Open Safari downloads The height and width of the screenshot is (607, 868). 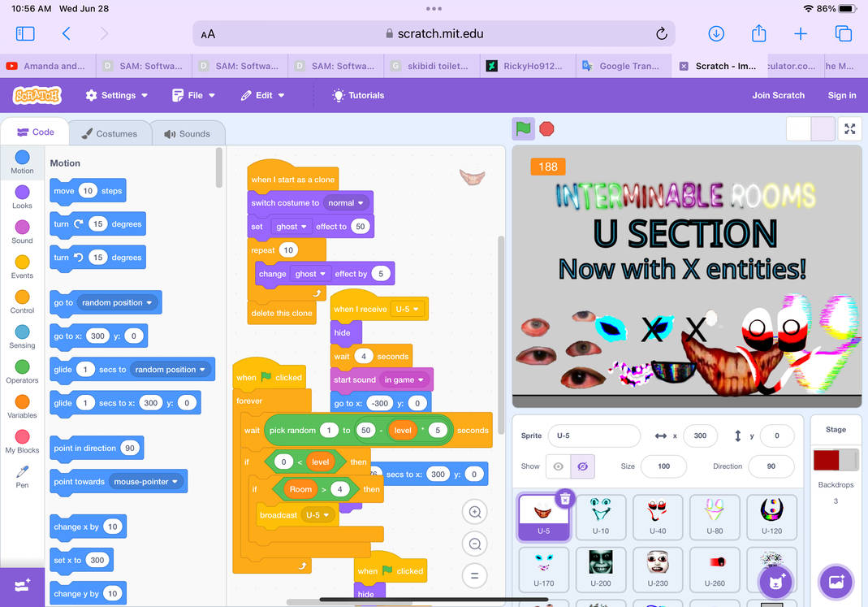coord(716,34)
